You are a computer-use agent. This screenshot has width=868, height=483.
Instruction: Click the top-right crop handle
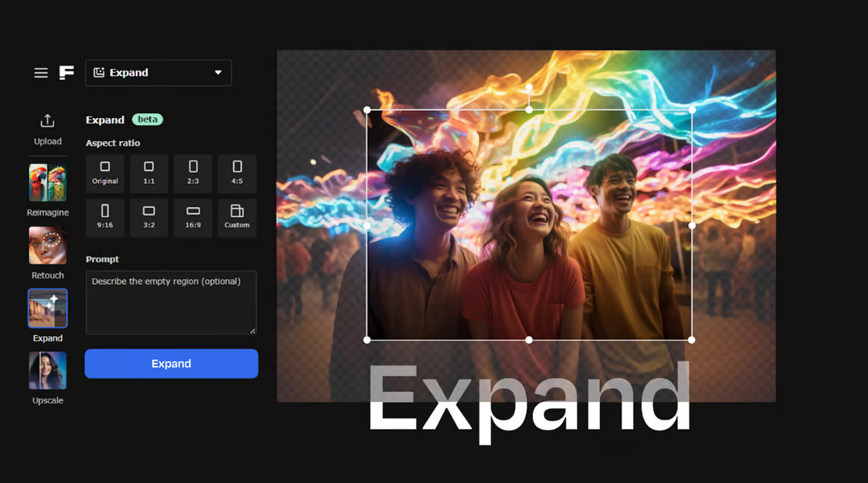tap(692, 109)
